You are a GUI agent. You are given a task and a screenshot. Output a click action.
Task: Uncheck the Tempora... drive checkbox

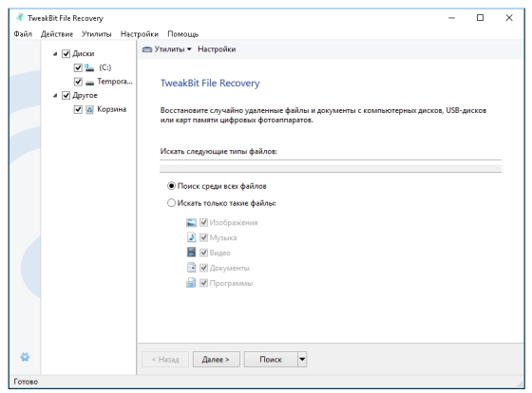tap(78, 82)
